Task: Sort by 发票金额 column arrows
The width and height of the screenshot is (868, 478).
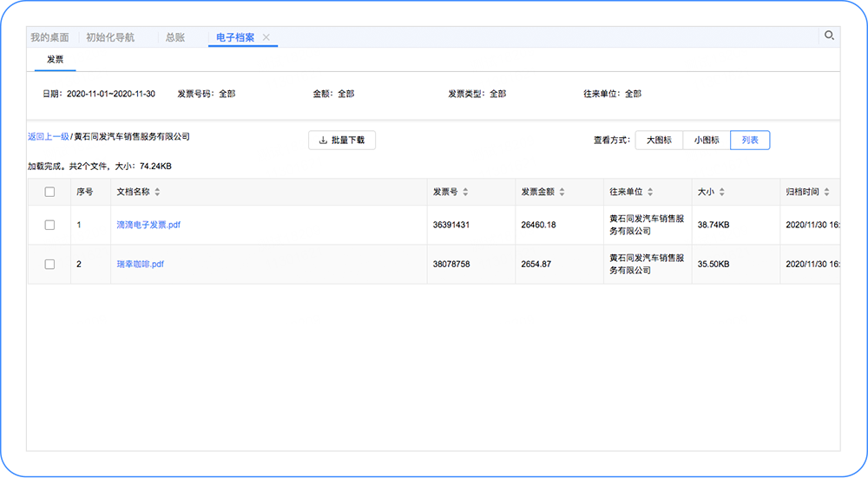Action: [x=562, y=192]
